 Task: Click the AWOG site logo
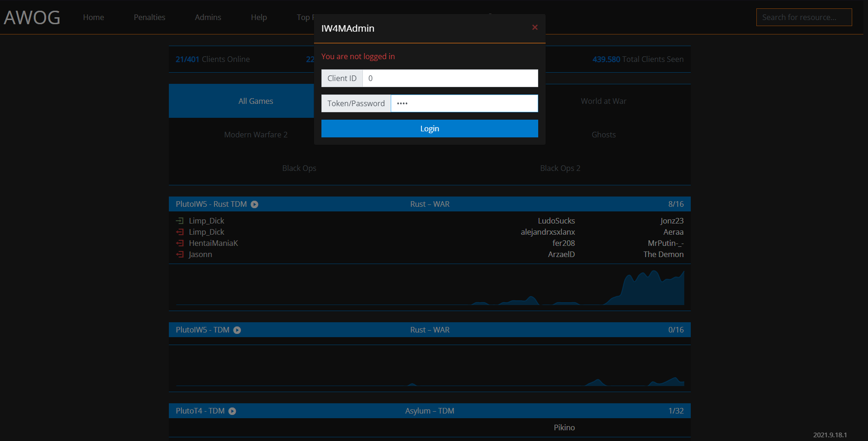click(x=32, y=18)
